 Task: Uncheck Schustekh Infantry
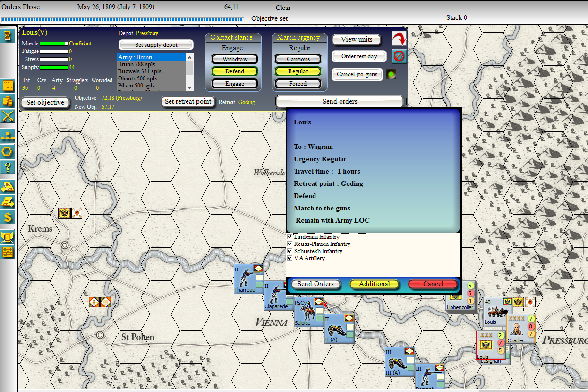290,251
